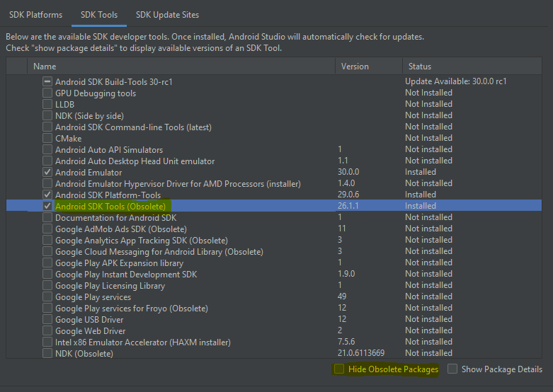
Task: Uncheck the Android Emulator checkbox
Action: click(x=47, y=173)
